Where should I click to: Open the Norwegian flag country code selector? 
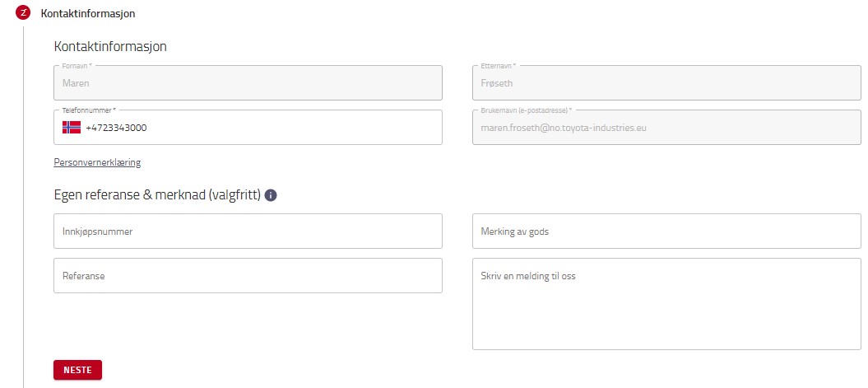(x=72, y=128)
